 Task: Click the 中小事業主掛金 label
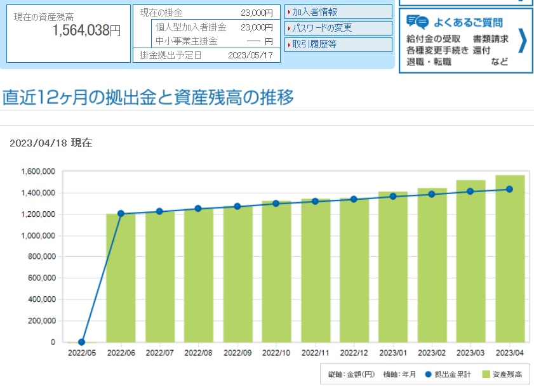(187, 41)
